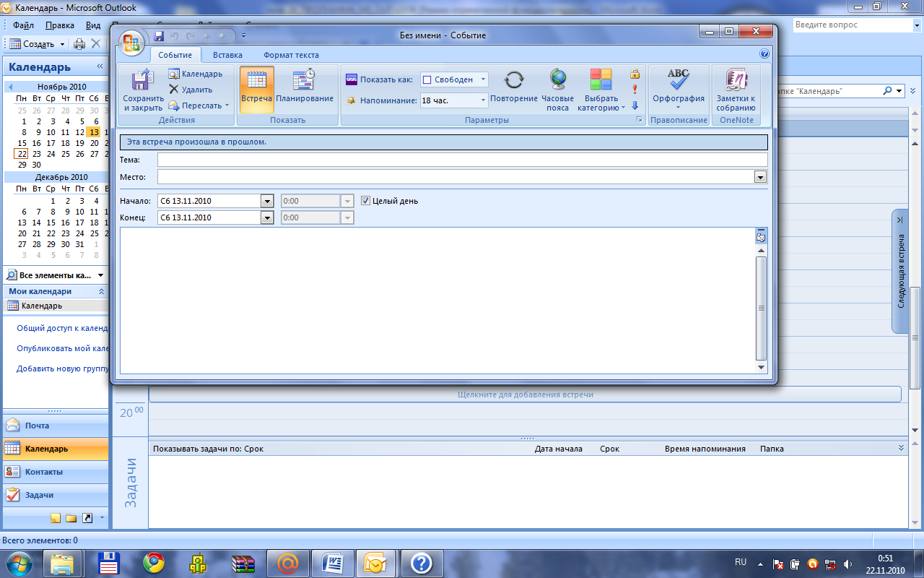Open WinRAR icon in taskbar

tap(243, 563)
